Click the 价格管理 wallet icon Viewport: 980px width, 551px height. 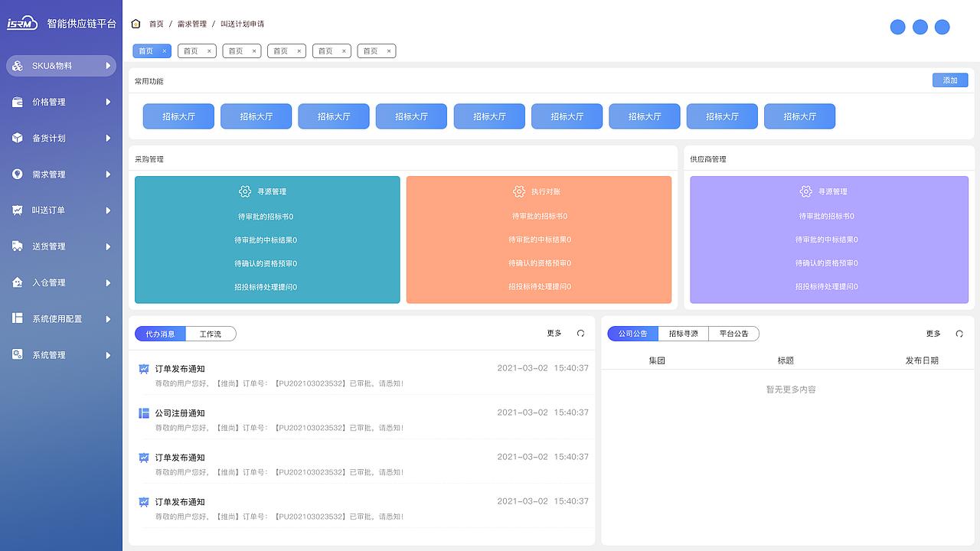point(17,102)
